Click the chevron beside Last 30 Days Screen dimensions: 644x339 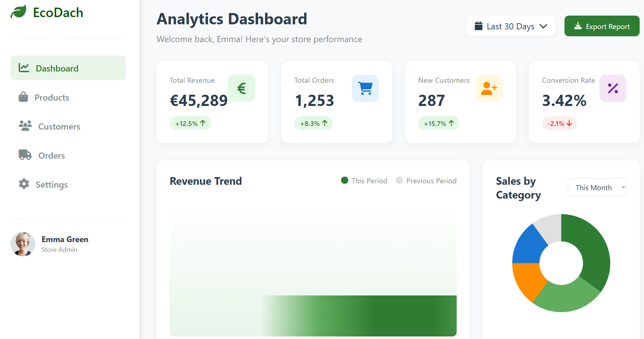543,26
